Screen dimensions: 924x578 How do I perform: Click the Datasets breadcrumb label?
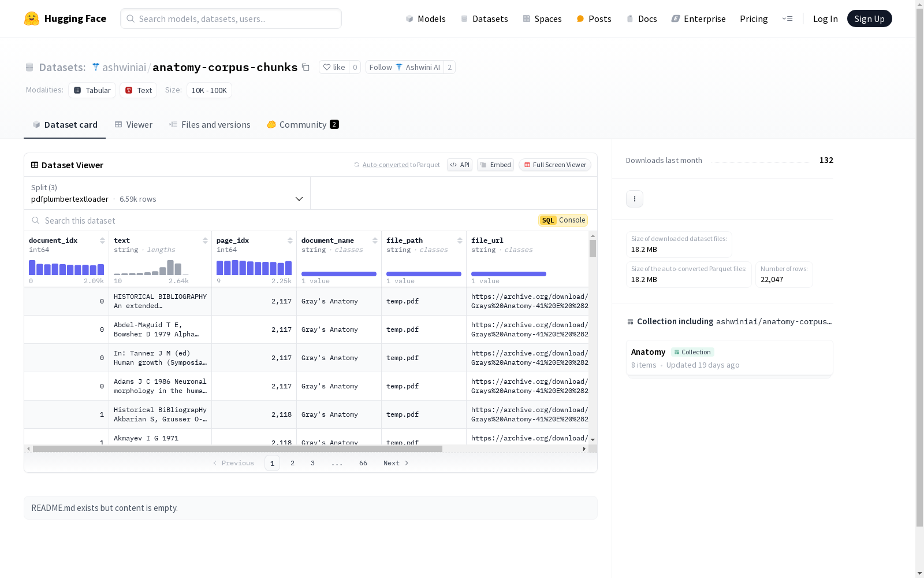[x=62, y=67]
